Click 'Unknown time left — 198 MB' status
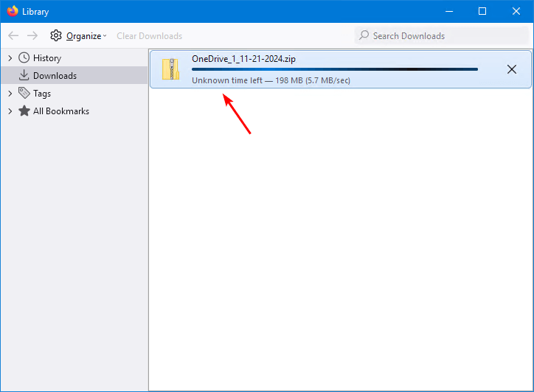Viewport: 534px width, 392px height. [x=271, y=80]
